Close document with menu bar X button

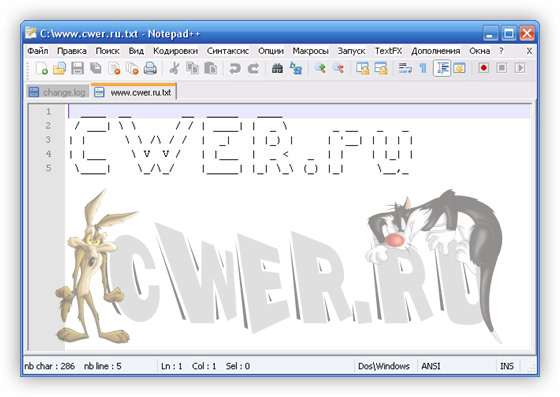(x=529, y=51)
